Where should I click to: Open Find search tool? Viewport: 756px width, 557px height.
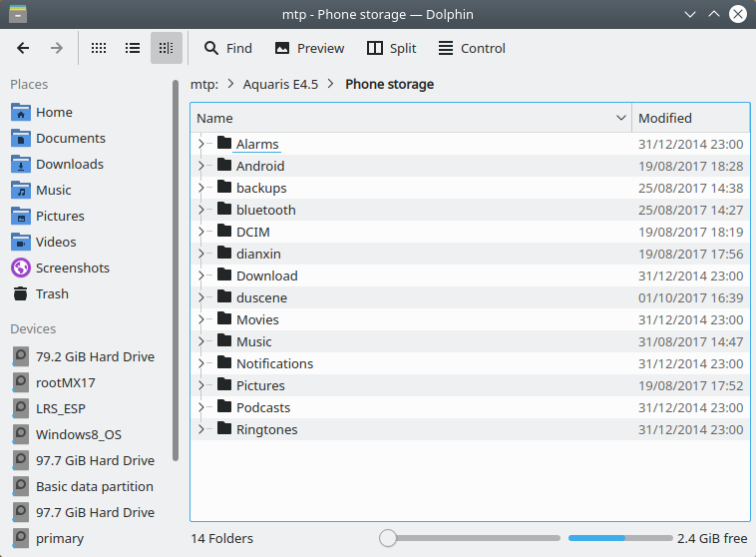point(227,48)
